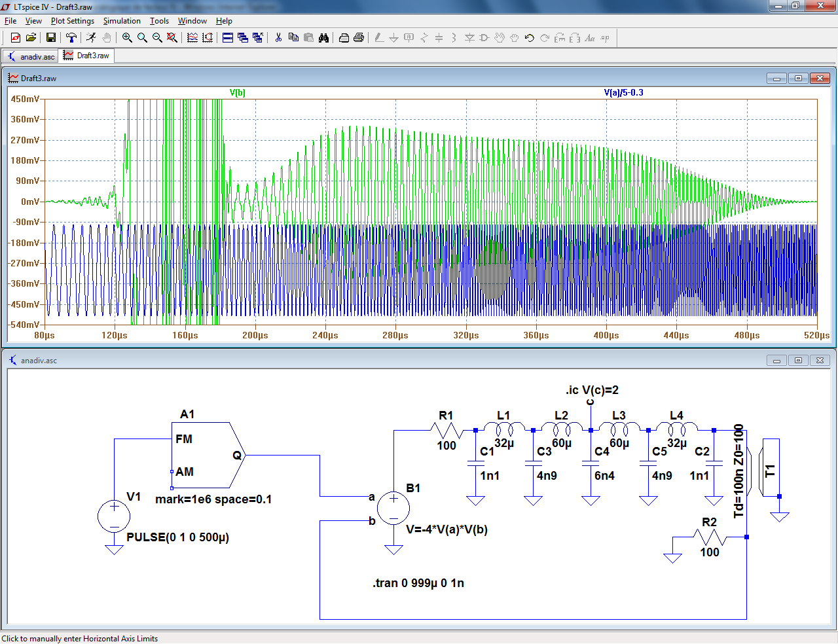Open the Control Panel hammer icon
Screen dimensions: 838x644
point(71,38)
